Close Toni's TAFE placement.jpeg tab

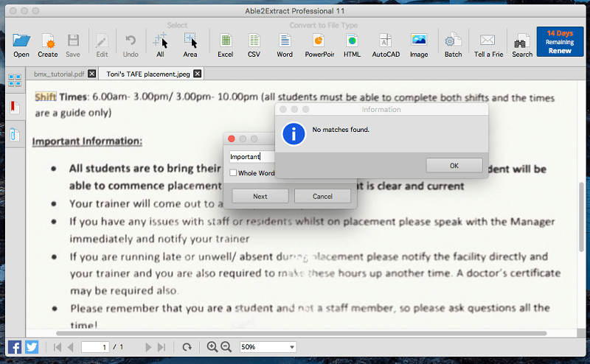click(x=197, y=74)
